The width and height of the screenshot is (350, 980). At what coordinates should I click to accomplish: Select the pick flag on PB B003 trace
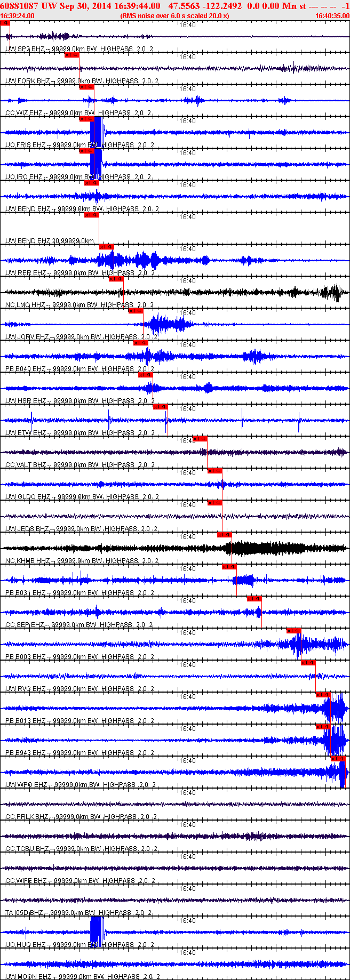click(294, 631)
